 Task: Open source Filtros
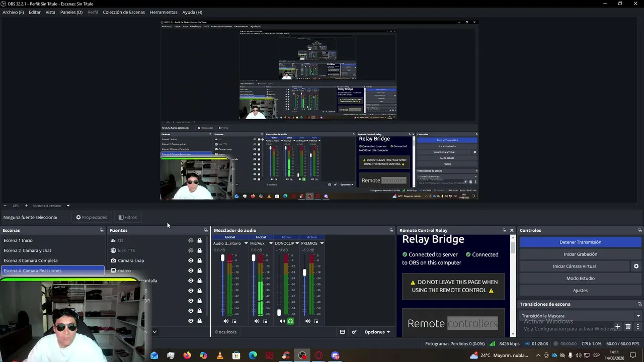pyautogui.click(x=128, y=217)
